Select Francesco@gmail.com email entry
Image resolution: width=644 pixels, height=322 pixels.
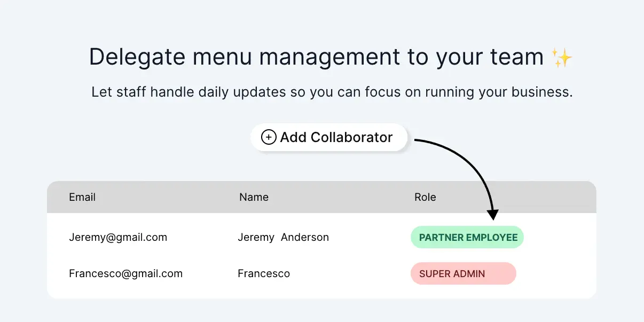(x=125, y=273)
